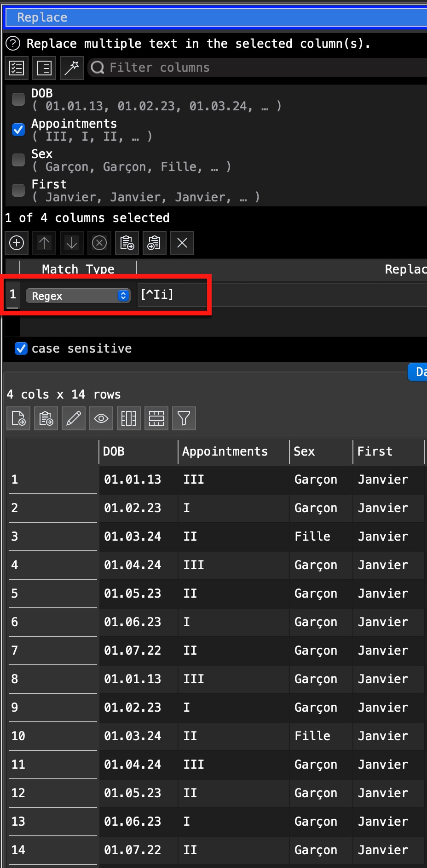Disable the case sensitive option
Viewport: 427px width, 868px height.
[21, 348]
